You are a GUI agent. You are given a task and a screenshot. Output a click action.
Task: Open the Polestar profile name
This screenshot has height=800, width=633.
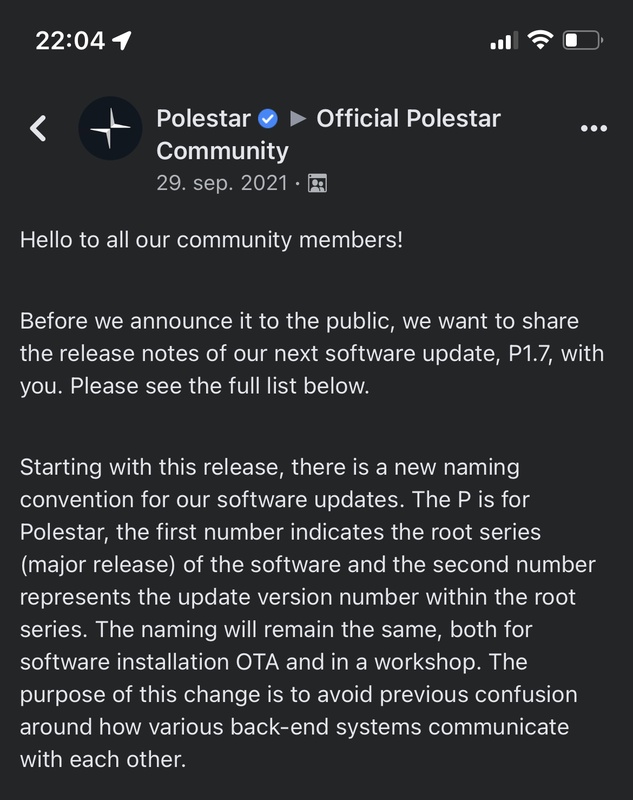coord(203,120)
